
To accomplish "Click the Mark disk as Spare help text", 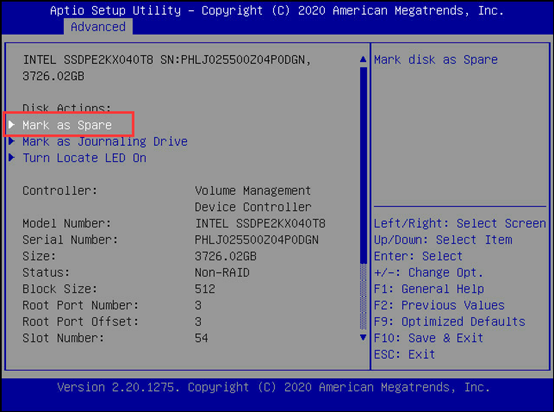I will [x=436, y=60].
